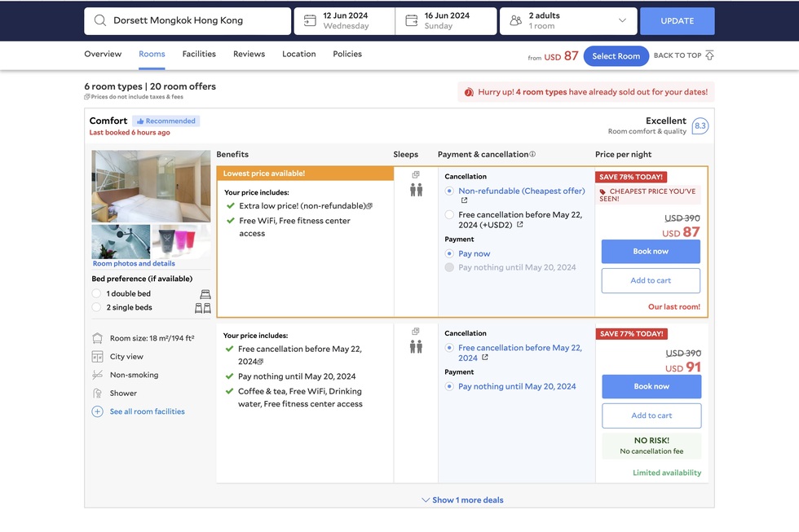Book now the USD 91 offer

click(651, 386)
